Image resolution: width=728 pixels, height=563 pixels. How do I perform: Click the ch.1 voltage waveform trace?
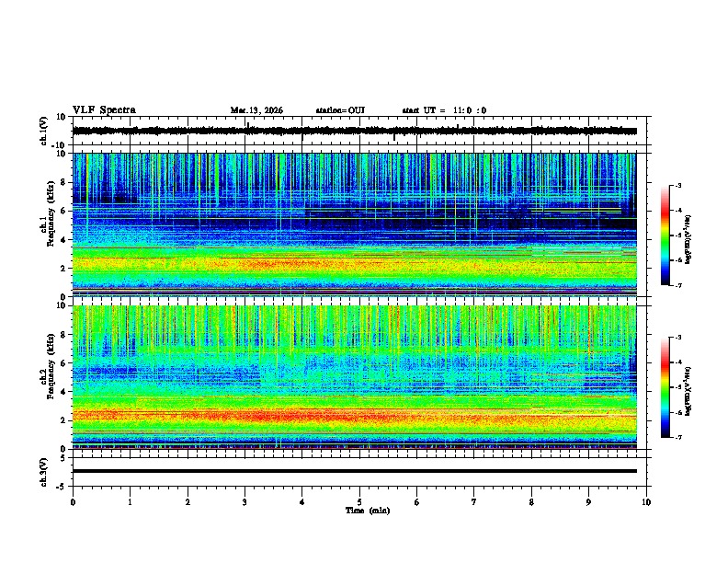tap(354, 131)
